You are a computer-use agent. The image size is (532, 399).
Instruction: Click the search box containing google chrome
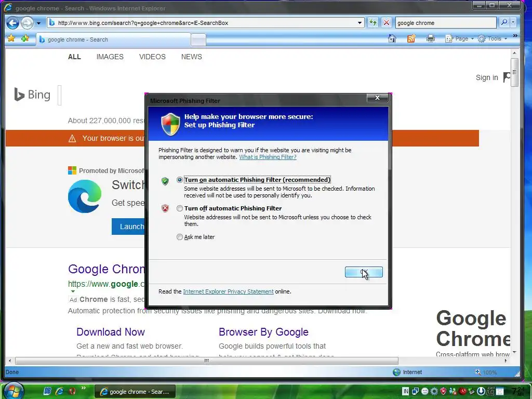446,23
